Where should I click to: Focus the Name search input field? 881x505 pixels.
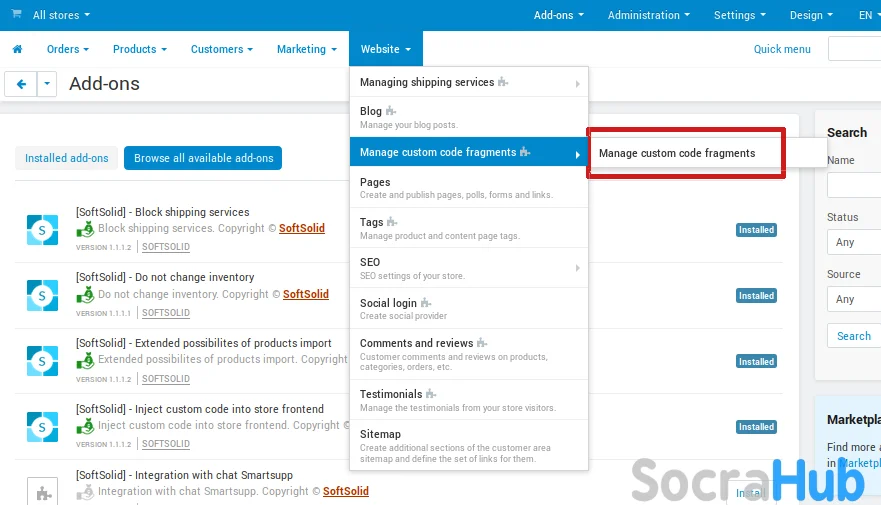tap(854, 185)
